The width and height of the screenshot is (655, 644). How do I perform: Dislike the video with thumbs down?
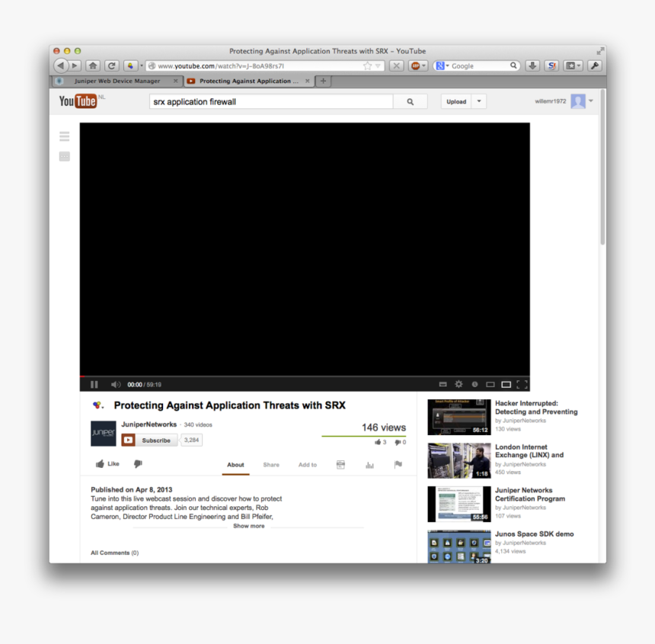(x=137, y=464)
